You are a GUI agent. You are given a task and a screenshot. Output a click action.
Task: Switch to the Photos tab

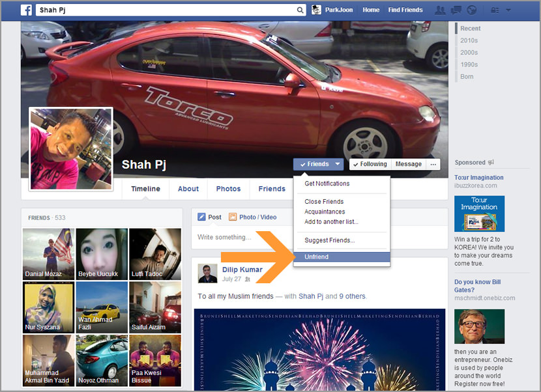point(228,189)
